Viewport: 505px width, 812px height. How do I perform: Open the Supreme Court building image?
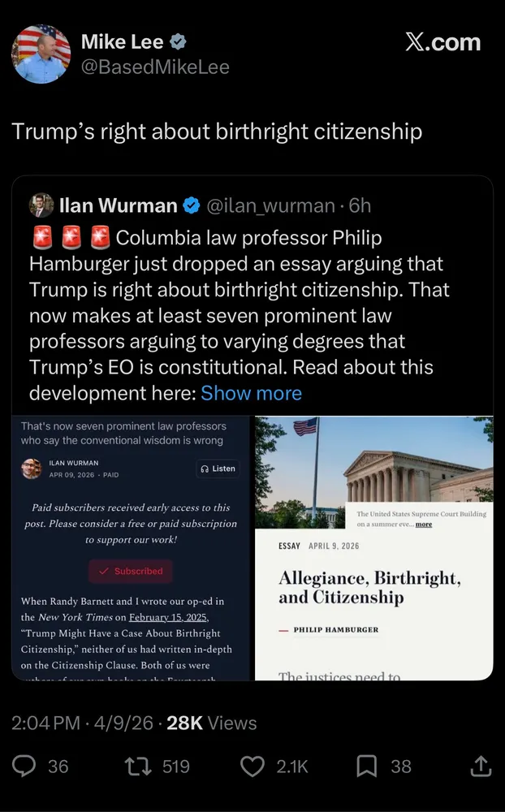click(x=374, y=472)
